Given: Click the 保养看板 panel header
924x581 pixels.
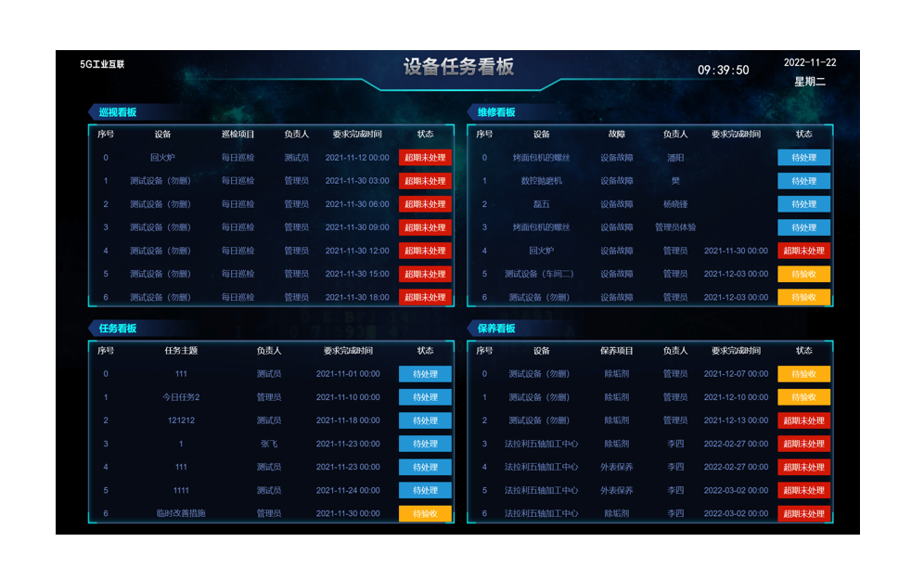Looking at the screenshot, I should click(496, 329).
